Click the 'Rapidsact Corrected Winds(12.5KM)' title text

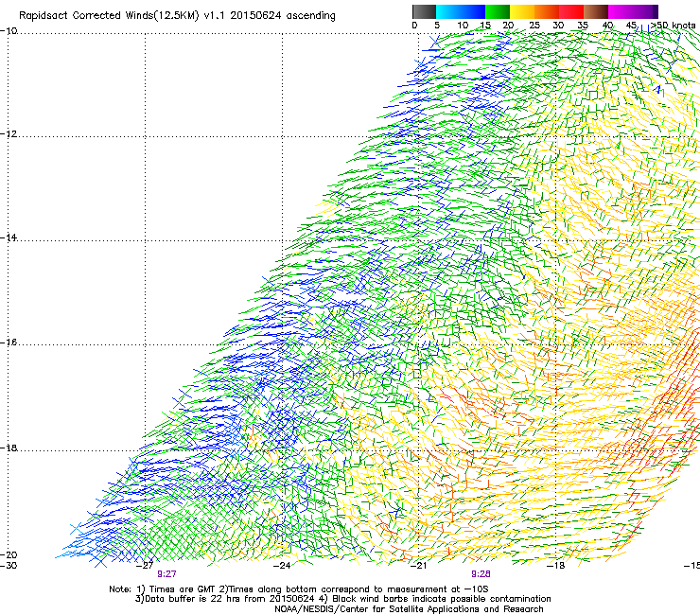pos(109,16)
